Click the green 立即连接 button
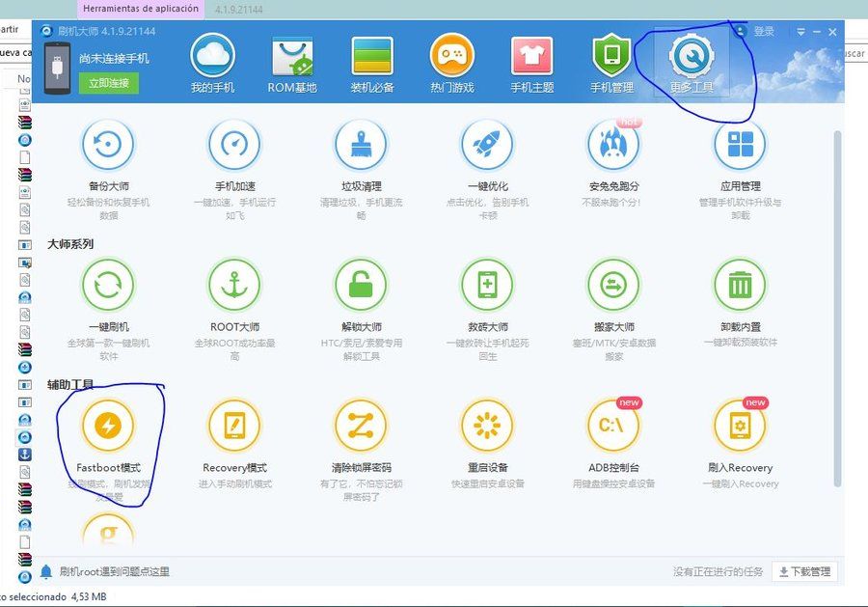This screenshot has height=607, width=868. click(x=108, y=83)
